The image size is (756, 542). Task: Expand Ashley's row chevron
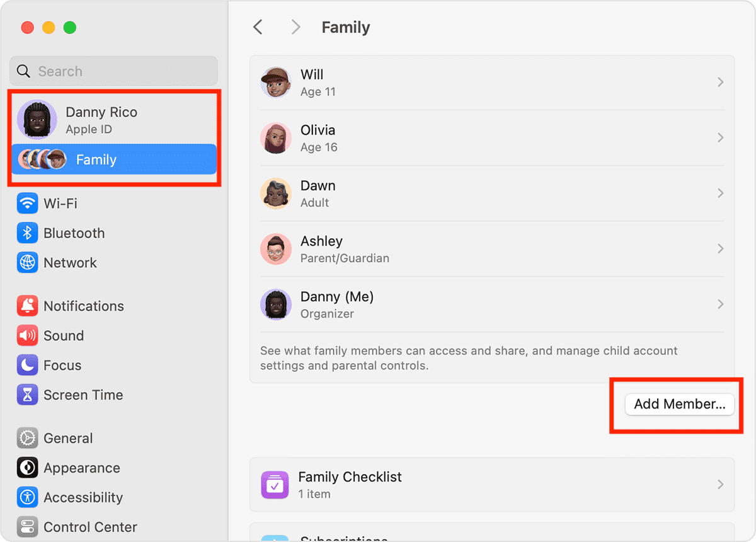tap(720, 249)
